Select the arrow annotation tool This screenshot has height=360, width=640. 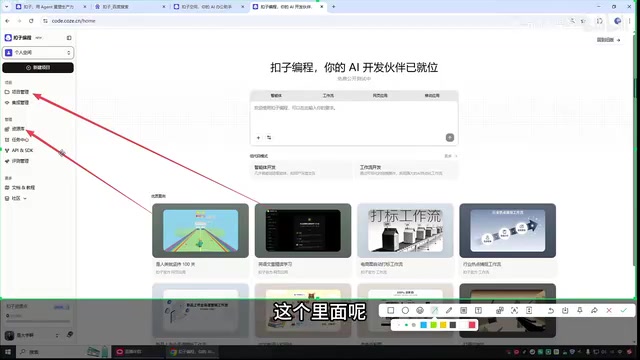pos(435,311)
